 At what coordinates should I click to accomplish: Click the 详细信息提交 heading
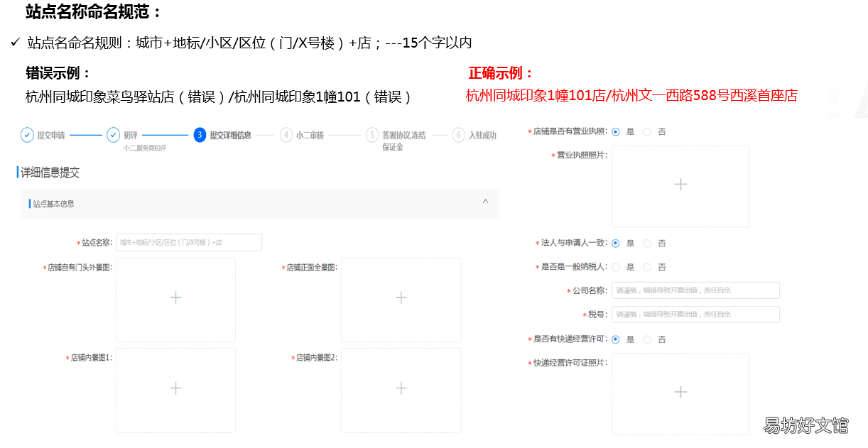pyautogui.click(x=50, y=173)
